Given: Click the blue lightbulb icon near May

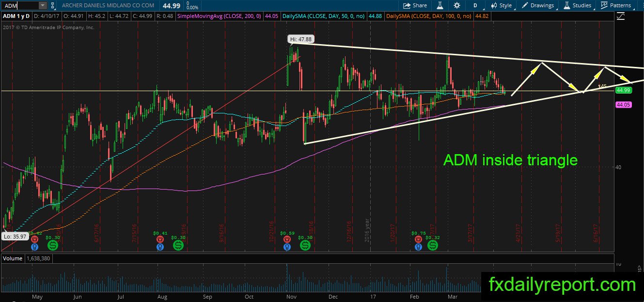Looking at the screenshot, I should click(34, 247).
